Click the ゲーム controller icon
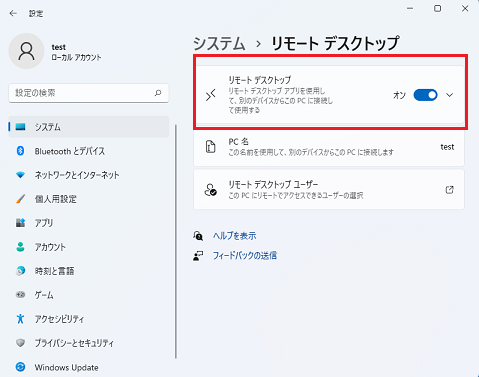479x377 pixels. click(x=21, y=295)
